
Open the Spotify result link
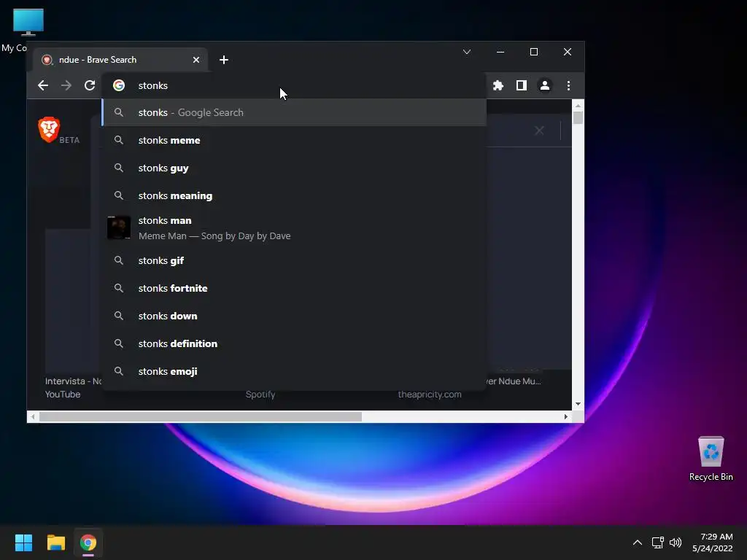click(x=260, y=394)
